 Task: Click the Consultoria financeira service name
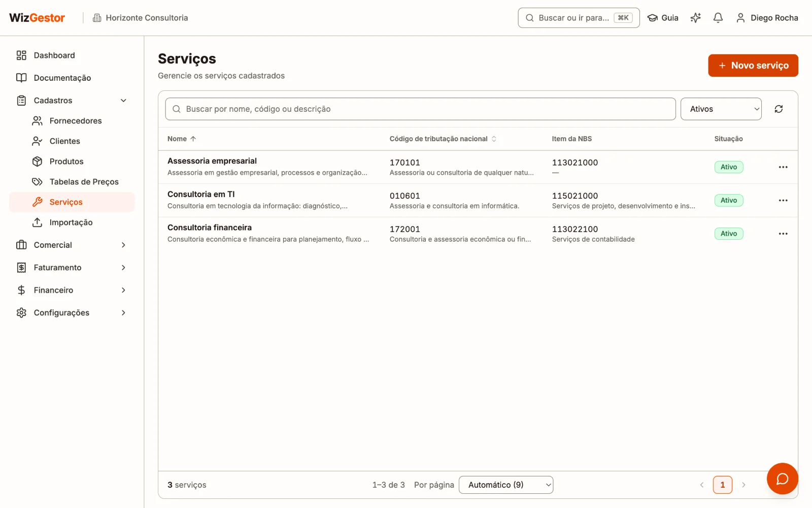click(x=210, y=228)
